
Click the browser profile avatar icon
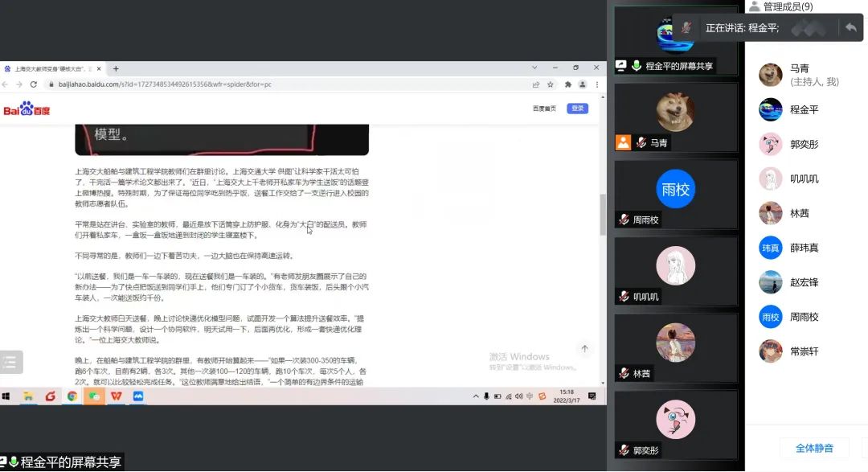583,84
